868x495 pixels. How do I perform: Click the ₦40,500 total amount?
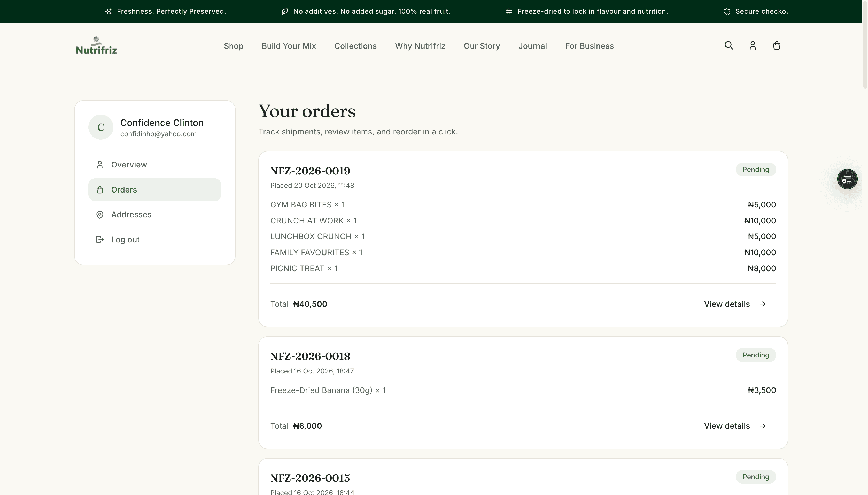tap(310, 304)
